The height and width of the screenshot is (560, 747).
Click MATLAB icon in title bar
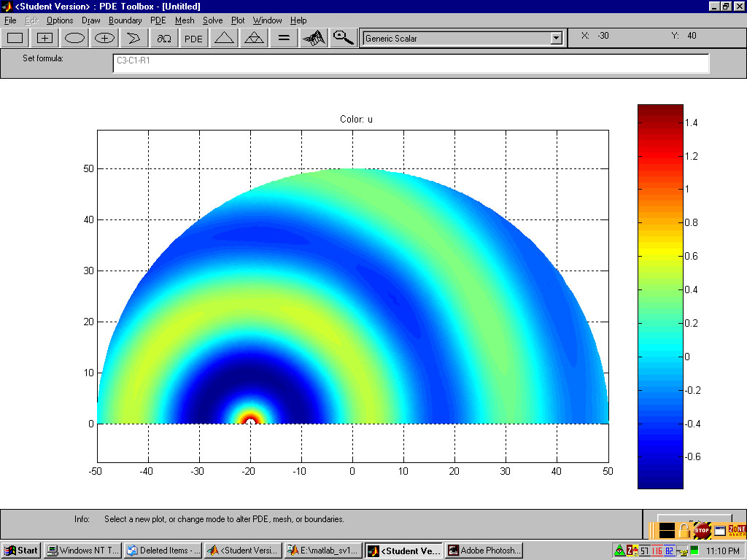coord(6,6)
